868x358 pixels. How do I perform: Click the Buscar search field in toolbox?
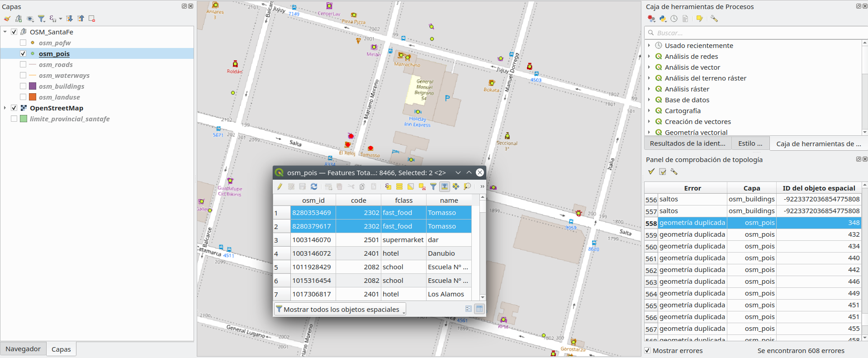tap(755, 33)
